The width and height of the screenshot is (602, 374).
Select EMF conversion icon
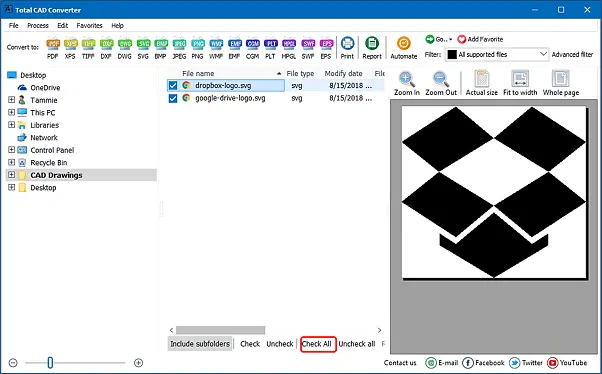(235, 48)
